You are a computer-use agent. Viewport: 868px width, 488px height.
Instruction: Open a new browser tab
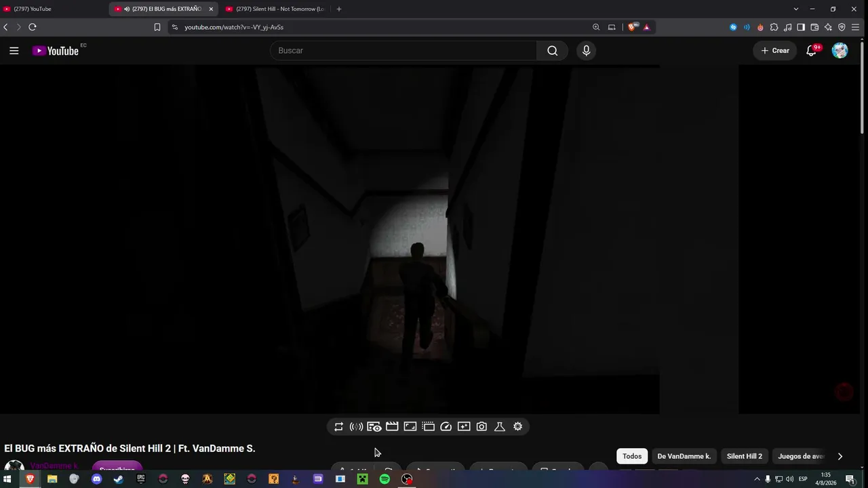pyautogui.click(x=339, y=9)
